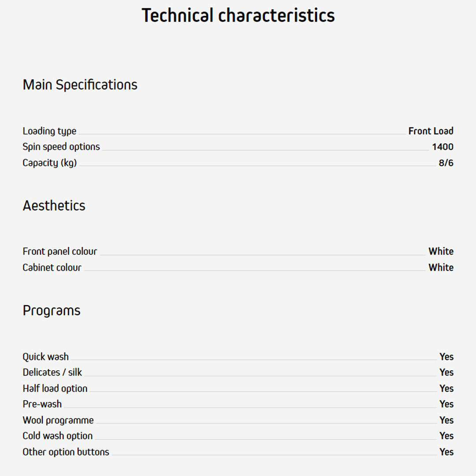This screenshot has height=476, width=476.
Task: Select the Quick wash label
Action: 46,357
